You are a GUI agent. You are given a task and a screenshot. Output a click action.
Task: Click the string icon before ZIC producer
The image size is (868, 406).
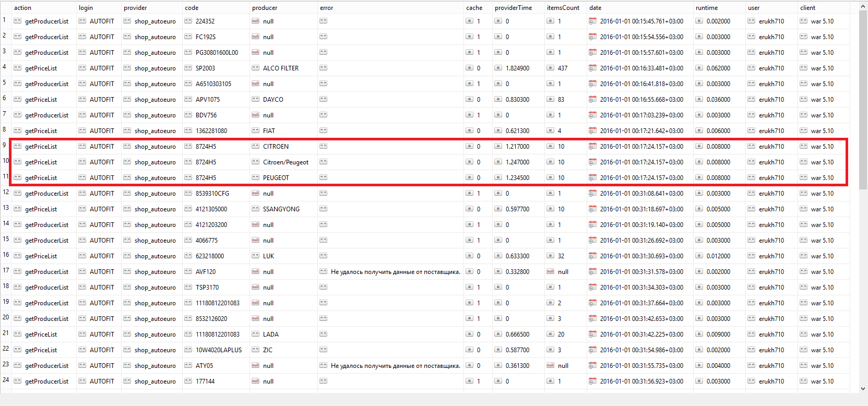click(255, 350)
